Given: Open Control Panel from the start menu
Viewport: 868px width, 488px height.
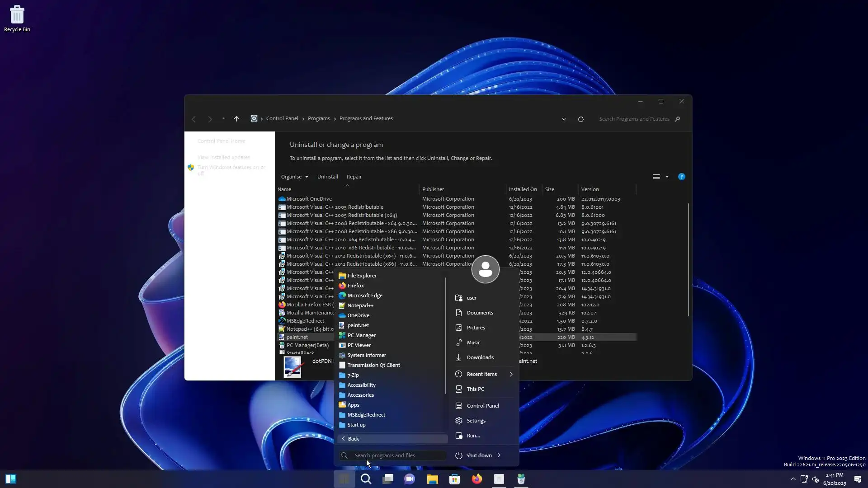Looking at the screenshot, I should [482, 406].
